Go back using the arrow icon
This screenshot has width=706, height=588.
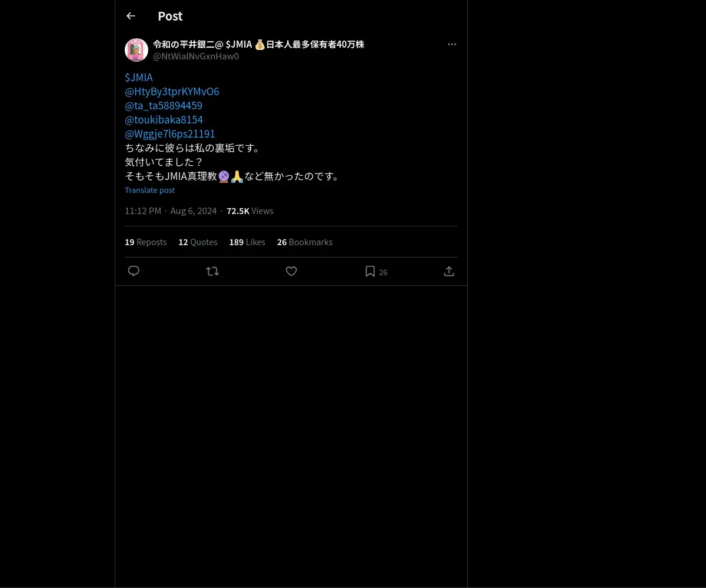[131, 16]
